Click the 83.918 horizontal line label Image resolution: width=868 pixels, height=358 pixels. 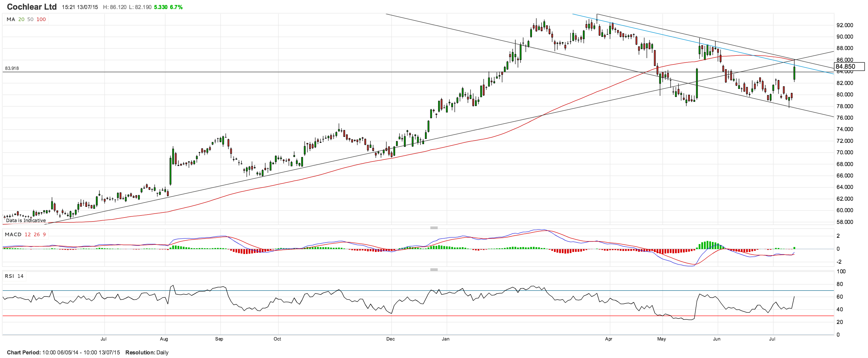12,68
